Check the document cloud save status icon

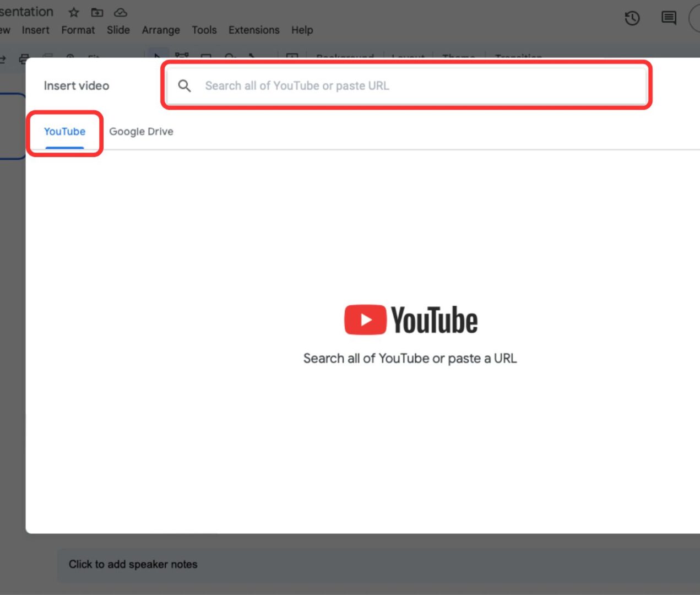tap(120, 12)
